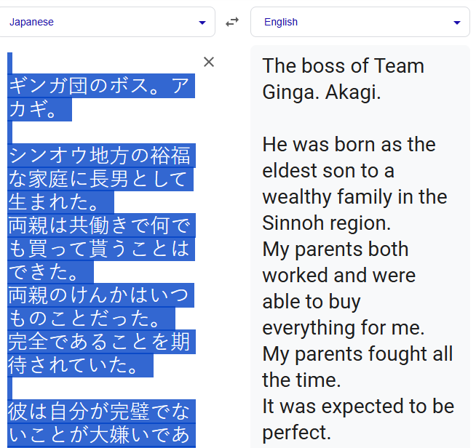Open the Japanese source language dropdown
The height and width of the screenshot is (448, 476).
[107, 22]
